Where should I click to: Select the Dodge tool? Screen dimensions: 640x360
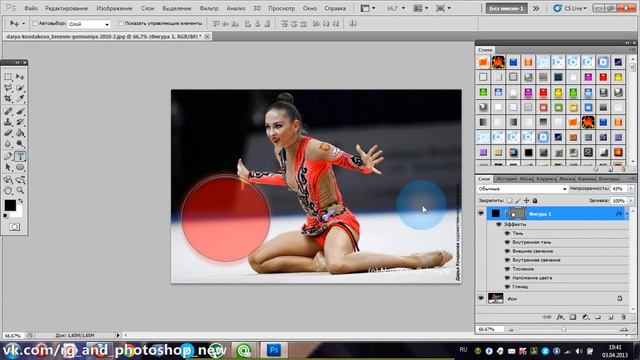[x=20, y=144]
